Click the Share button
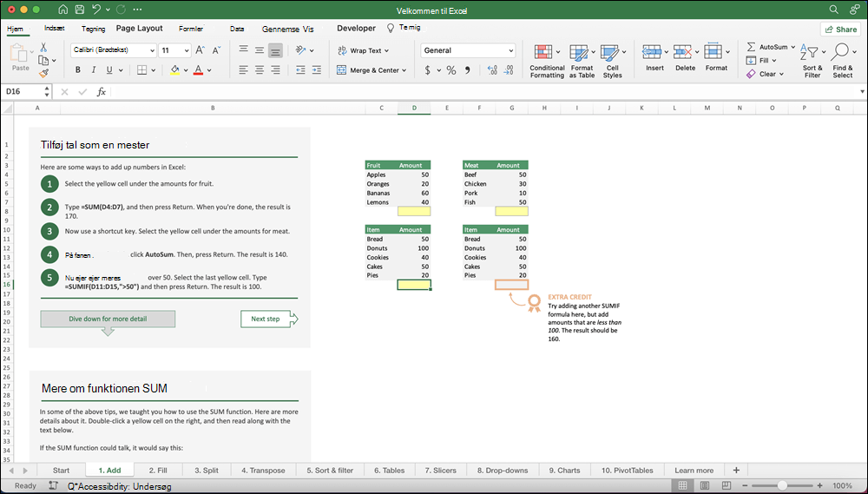This screenshot has width=868, height=494. [x=841, y=30]
